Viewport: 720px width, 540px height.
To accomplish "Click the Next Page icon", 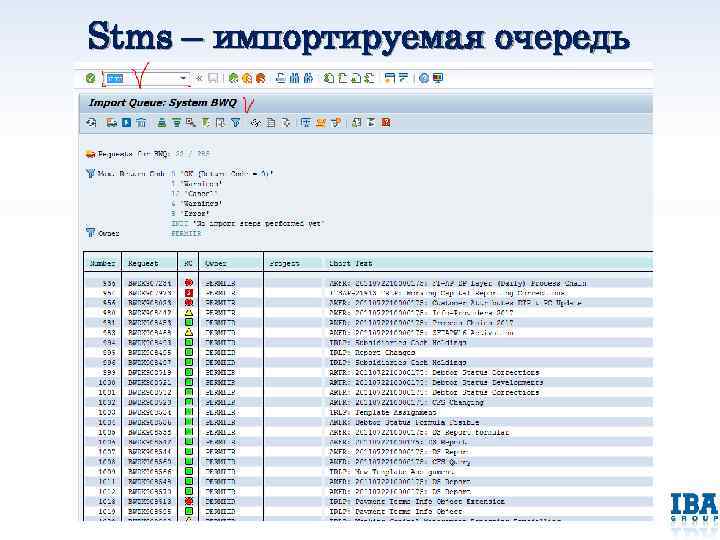I will (356, 78).
